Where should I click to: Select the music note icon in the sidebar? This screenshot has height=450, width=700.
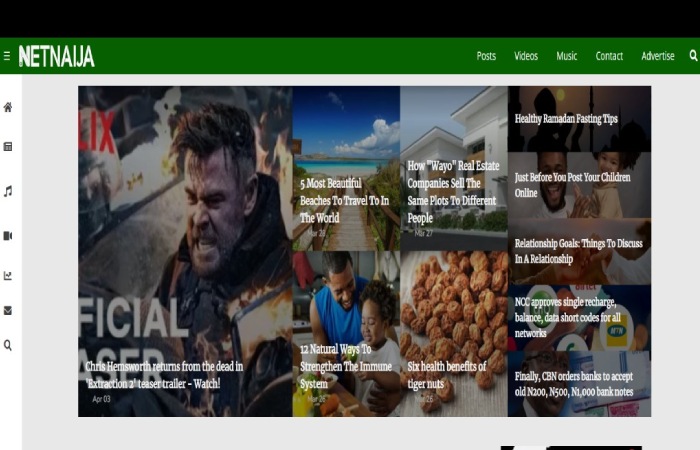click(8, 192)
